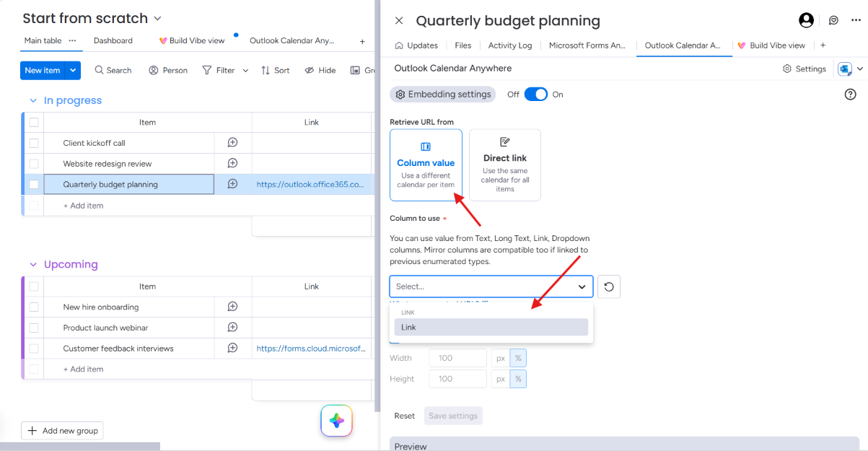
Task: Select the Column value option card
Action: click(x=426, y=165)
